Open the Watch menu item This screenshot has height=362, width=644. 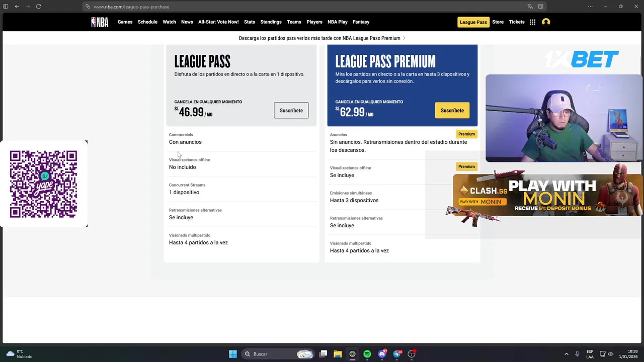[169, 22]
